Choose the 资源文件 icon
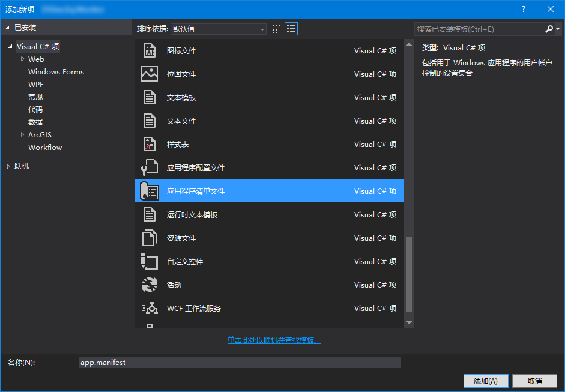Image resolution: width=565 pixels, height=392 pixels. pyautogui.click(x=150, y=238)
